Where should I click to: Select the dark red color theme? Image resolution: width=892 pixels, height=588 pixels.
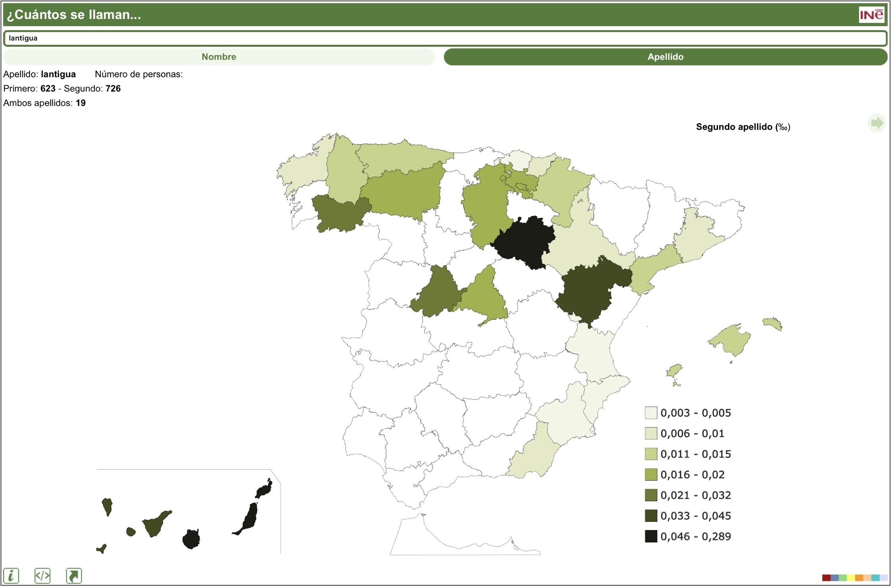tap(826, 578)
